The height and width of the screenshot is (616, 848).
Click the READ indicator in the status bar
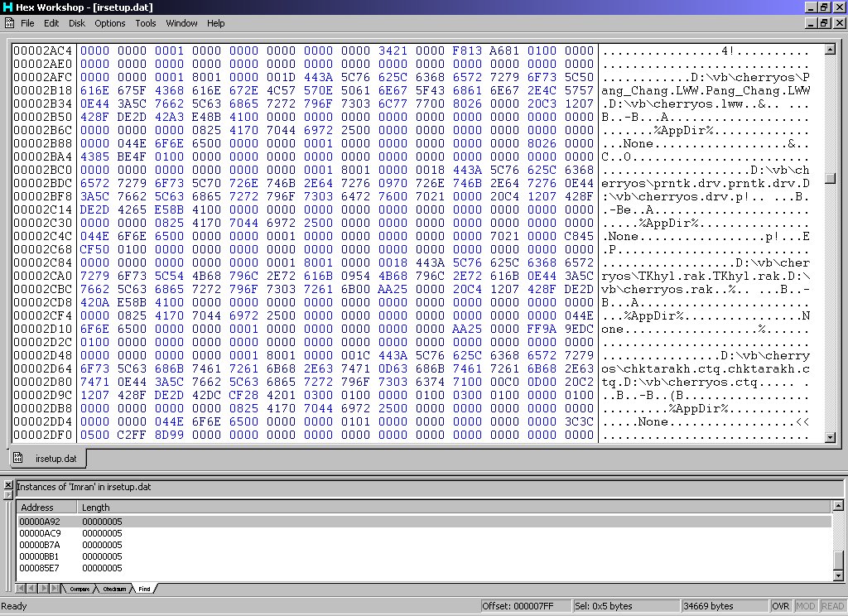pyautogui.click(x=832, y=606)
